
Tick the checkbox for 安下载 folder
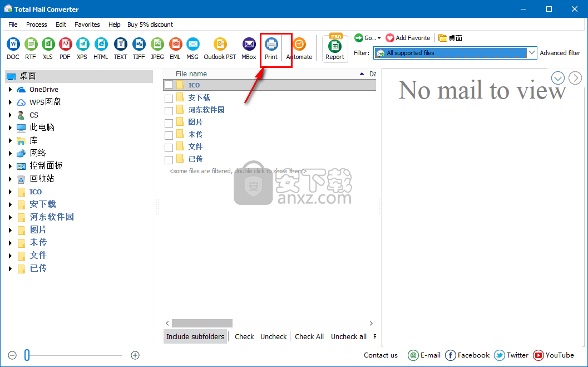click(169, 99)
